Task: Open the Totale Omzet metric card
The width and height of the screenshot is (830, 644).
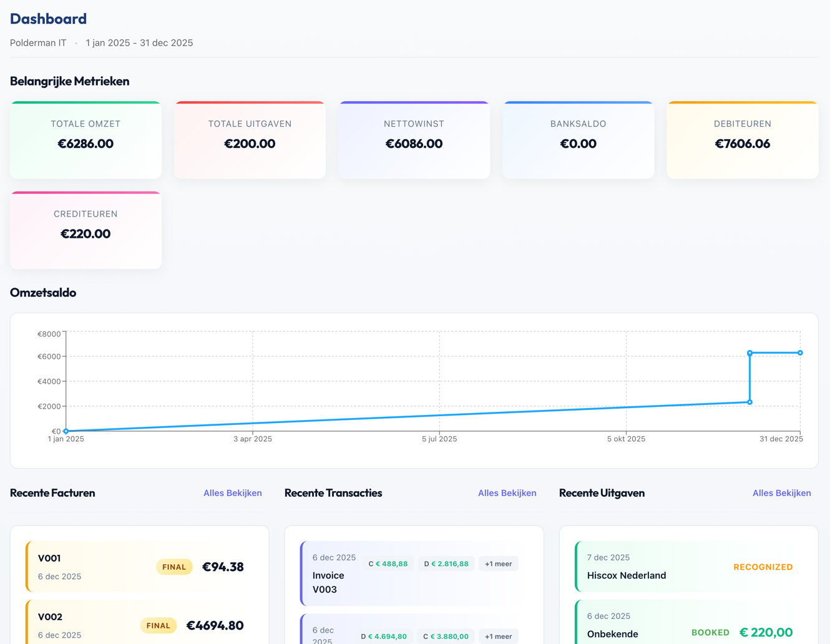Action: click(x=85, y=140)
